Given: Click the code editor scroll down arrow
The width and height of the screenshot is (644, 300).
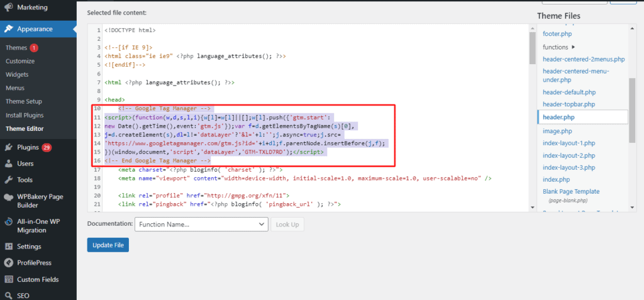Looking at the screenshot, I should (532, 208).
